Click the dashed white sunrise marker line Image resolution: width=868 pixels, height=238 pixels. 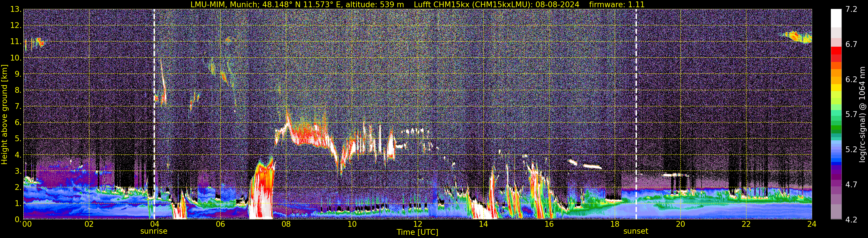point(154,114)
